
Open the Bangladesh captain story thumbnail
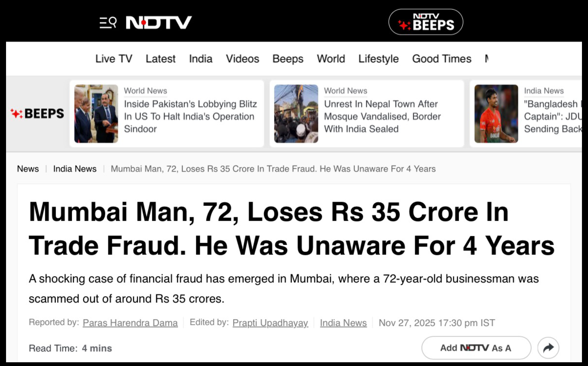[496, 113]
